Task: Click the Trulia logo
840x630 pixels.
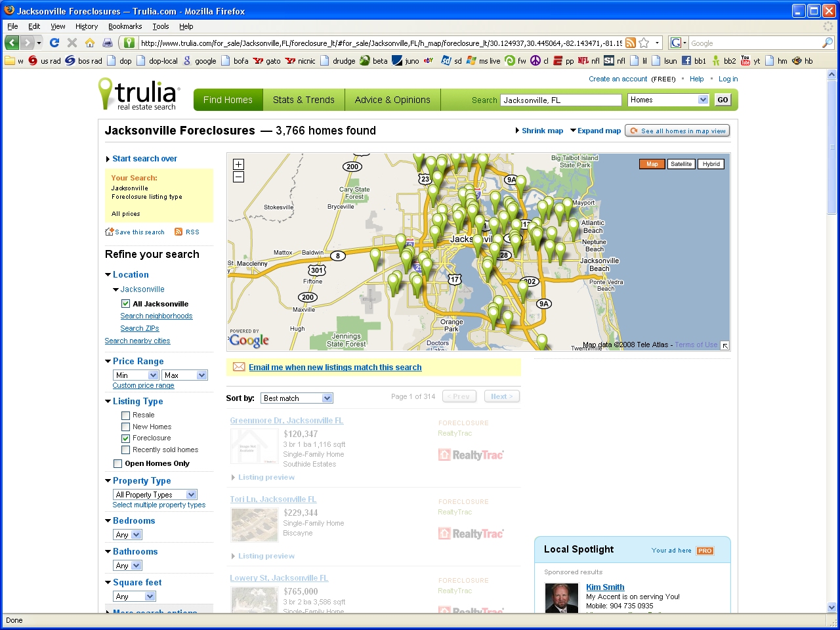Action: pyautogui.click(x=138, y=94)
